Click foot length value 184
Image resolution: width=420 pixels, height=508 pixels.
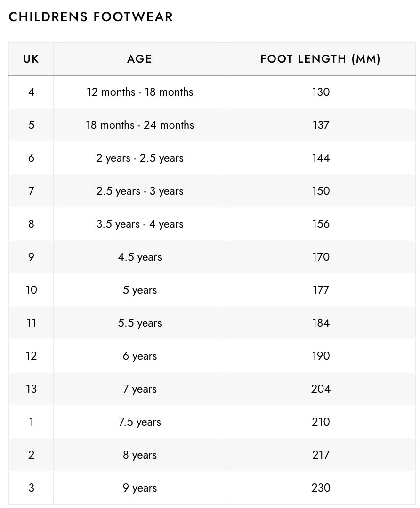(x=320, y=323)
